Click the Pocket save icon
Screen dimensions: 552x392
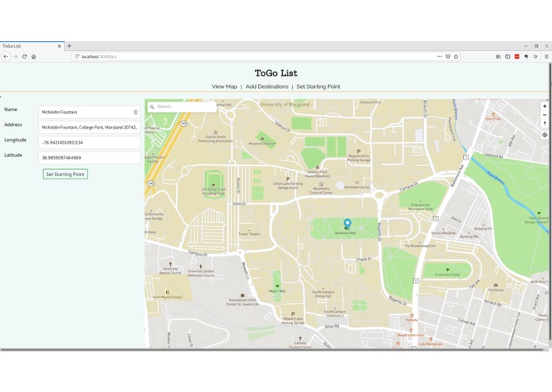(x=448, y=56)
